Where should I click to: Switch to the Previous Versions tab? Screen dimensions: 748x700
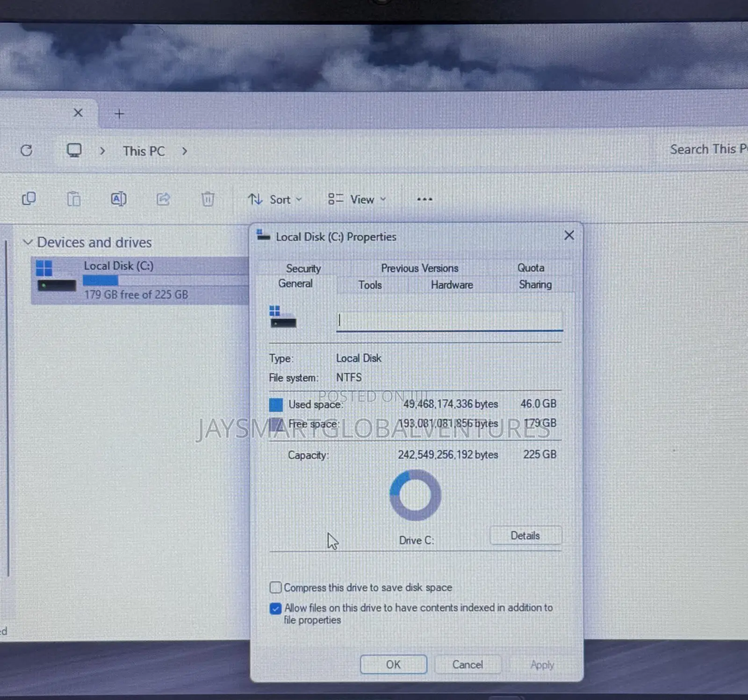pyautogui.click(x=419, y=268)
